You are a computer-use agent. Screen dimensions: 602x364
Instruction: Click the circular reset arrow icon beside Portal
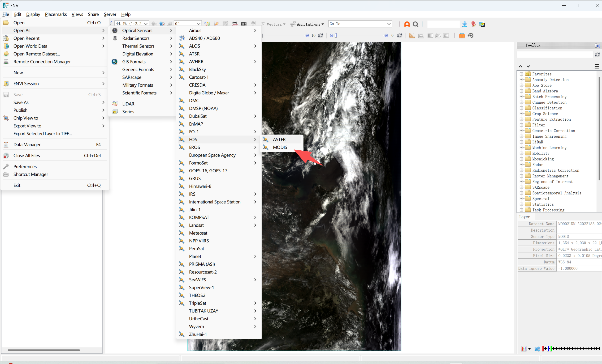click(471, 36)
